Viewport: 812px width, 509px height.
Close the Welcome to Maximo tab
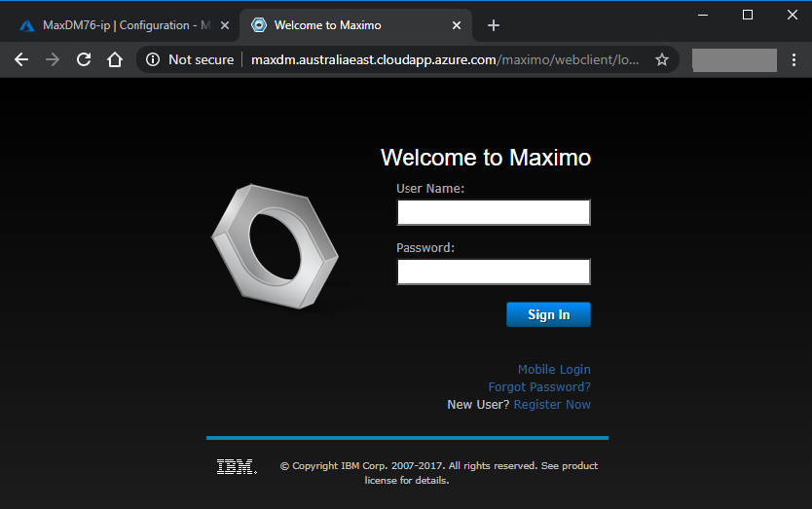click(x=457, y=25)
